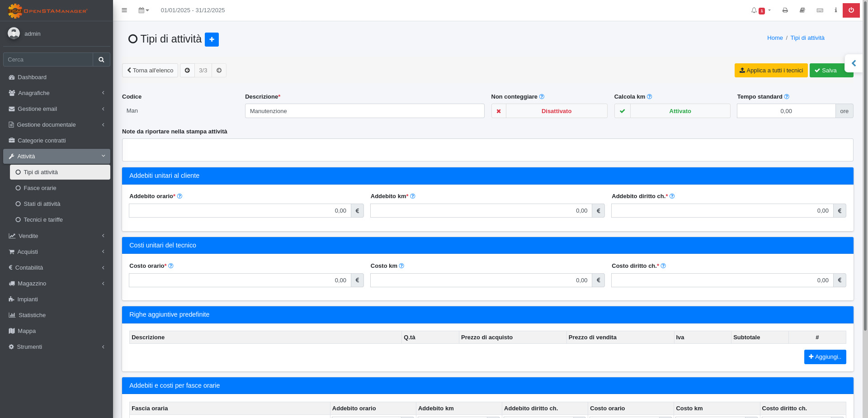Click the red power logout button

coord(851,10)
